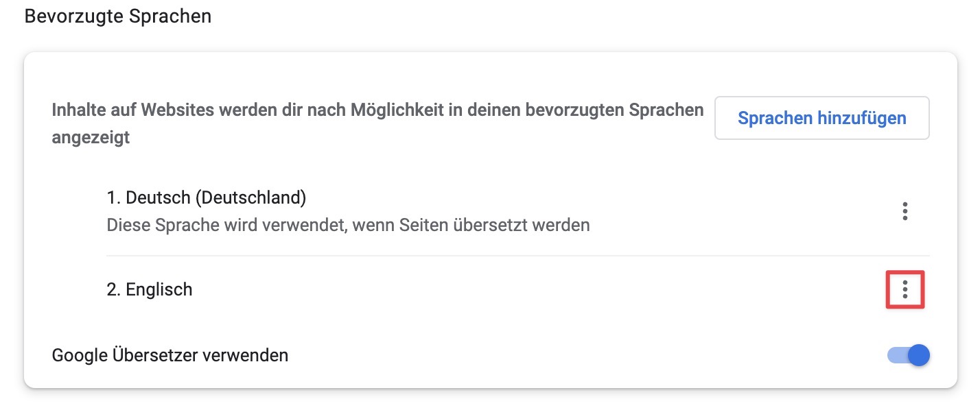Click the Google Übersetzer slider control
This screenshot has width=980, height=410.
(x=907, y=355)
